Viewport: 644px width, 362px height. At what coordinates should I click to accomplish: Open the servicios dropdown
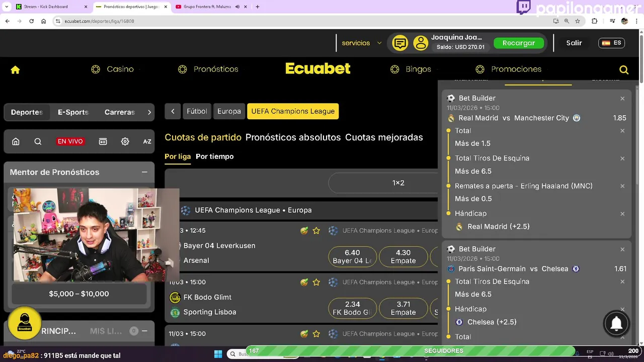coord(362,43)
